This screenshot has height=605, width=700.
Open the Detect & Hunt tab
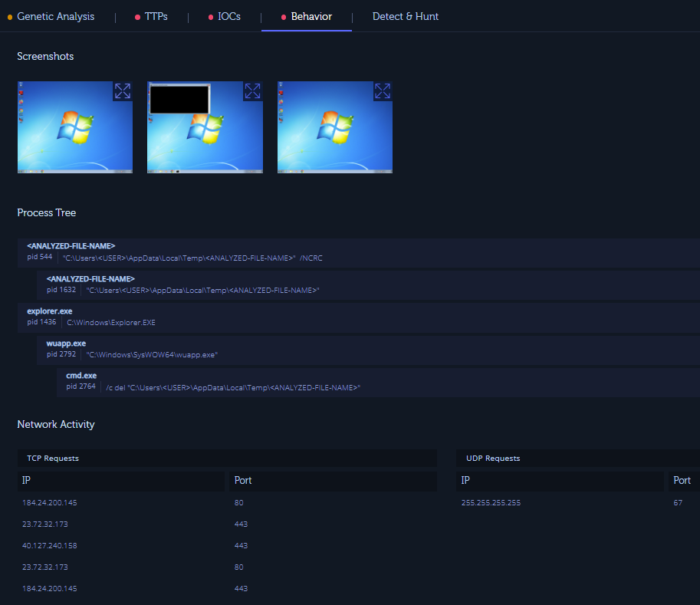pos(406,16)
